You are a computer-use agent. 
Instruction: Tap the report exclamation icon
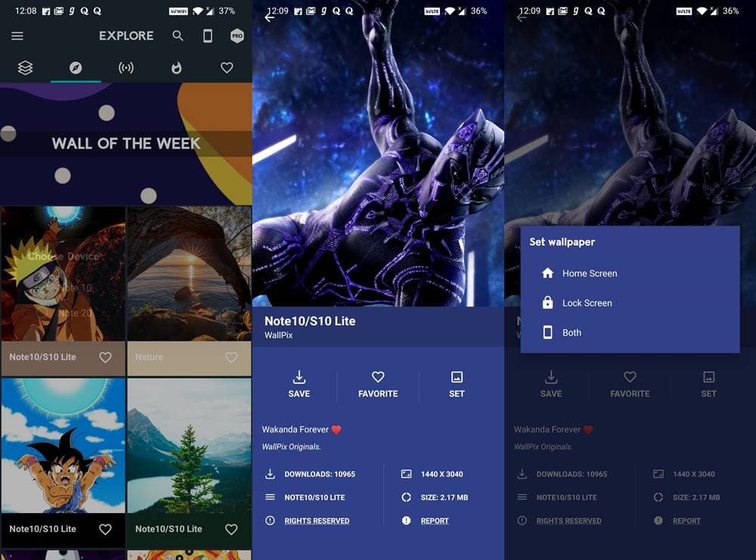pyautogui.click(x=407, y=521)
